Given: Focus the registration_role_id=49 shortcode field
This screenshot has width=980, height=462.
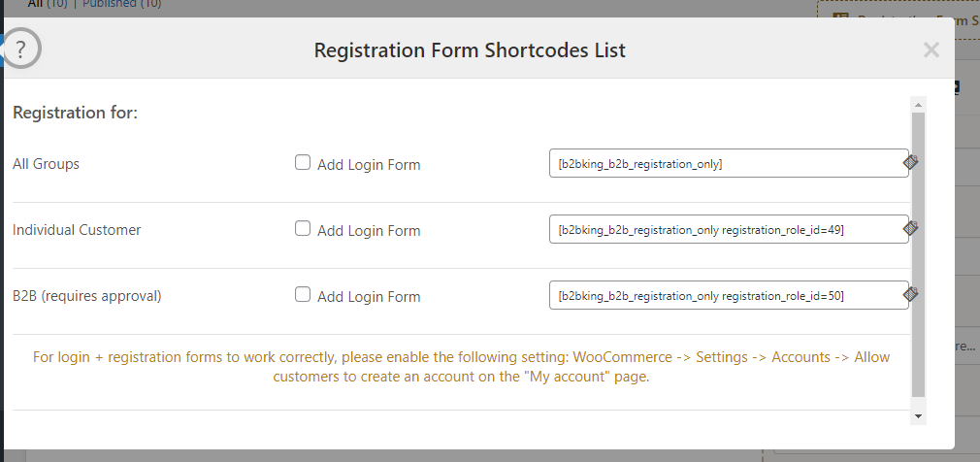Looking at the screenshot, I should tap(729, 229).
